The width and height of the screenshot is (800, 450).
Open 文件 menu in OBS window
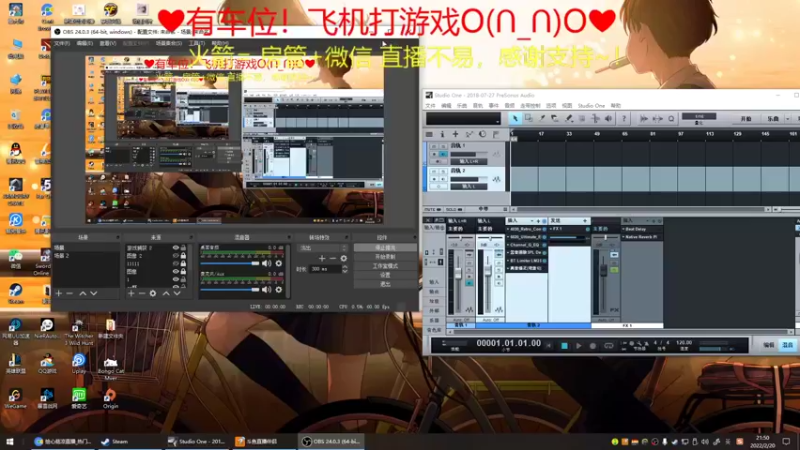pyautogui.click(x=62, y=43)
